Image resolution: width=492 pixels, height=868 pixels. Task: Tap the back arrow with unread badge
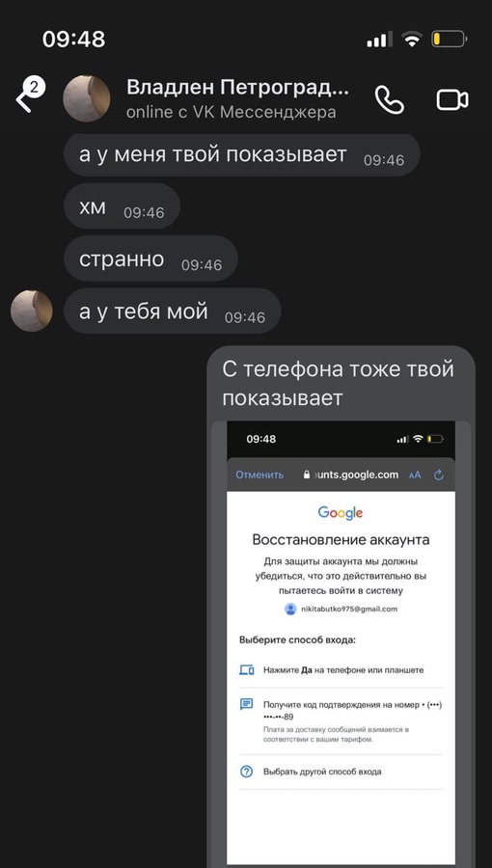point(29,95)
